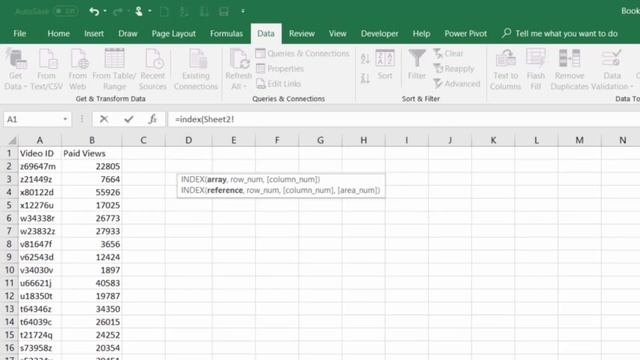Viewport: 640px width, 360px height.
Task: Click the Tell me what you want to do box
Action: (560, 33)
